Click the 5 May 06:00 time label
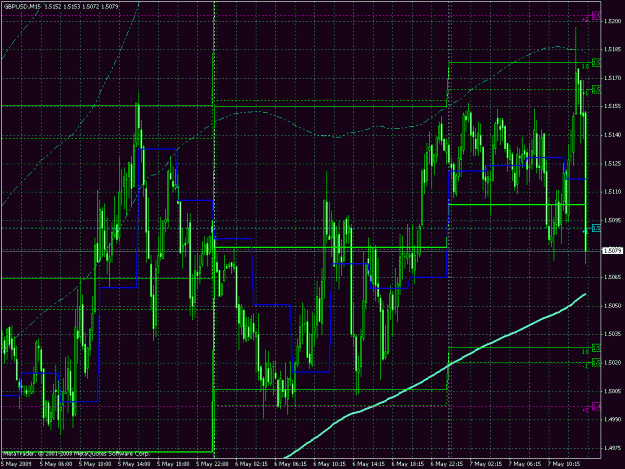Image resolution: width=625 pixels, height=469 pixels. (x=56, y=464)
